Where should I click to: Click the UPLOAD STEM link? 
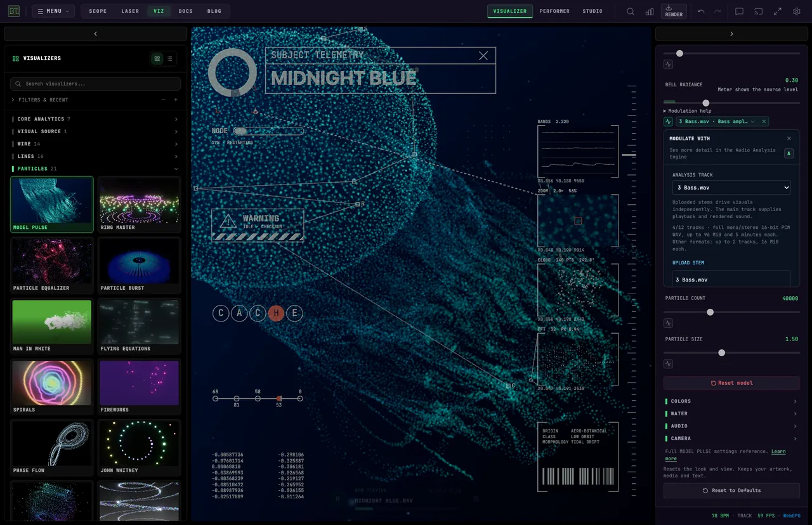688,262
